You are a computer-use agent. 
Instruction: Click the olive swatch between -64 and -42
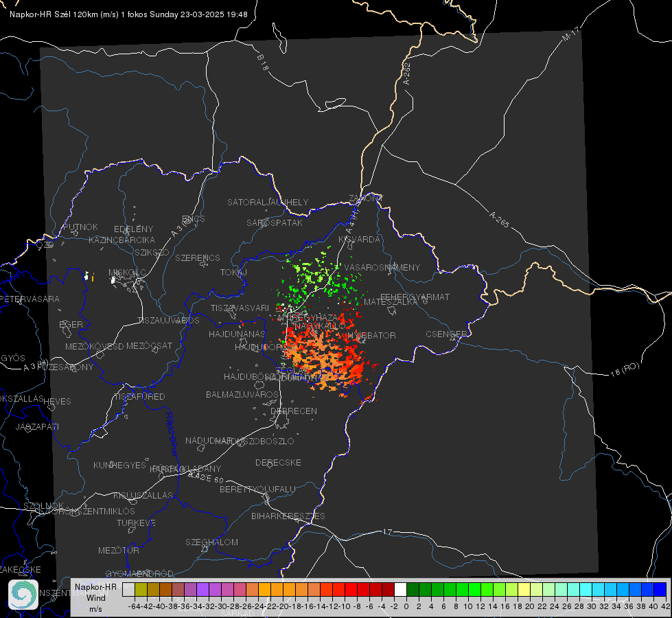click(x=141, y=589)
